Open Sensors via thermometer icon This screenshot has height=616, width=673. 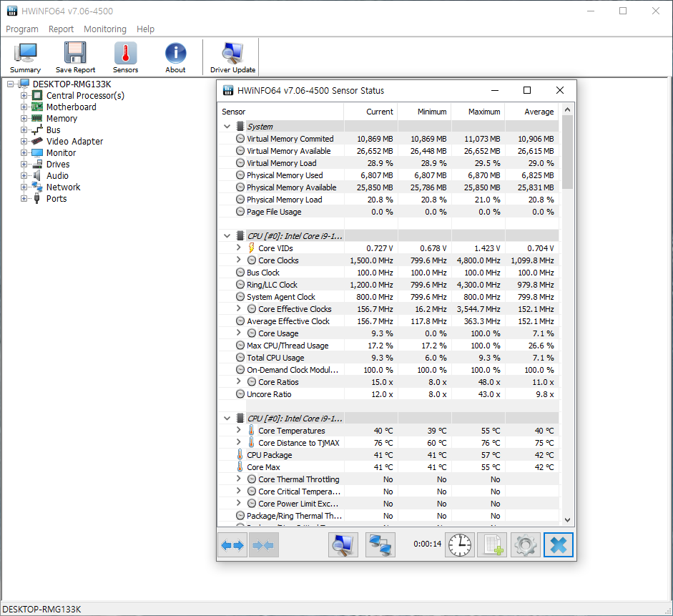click(x=125, y=57)
